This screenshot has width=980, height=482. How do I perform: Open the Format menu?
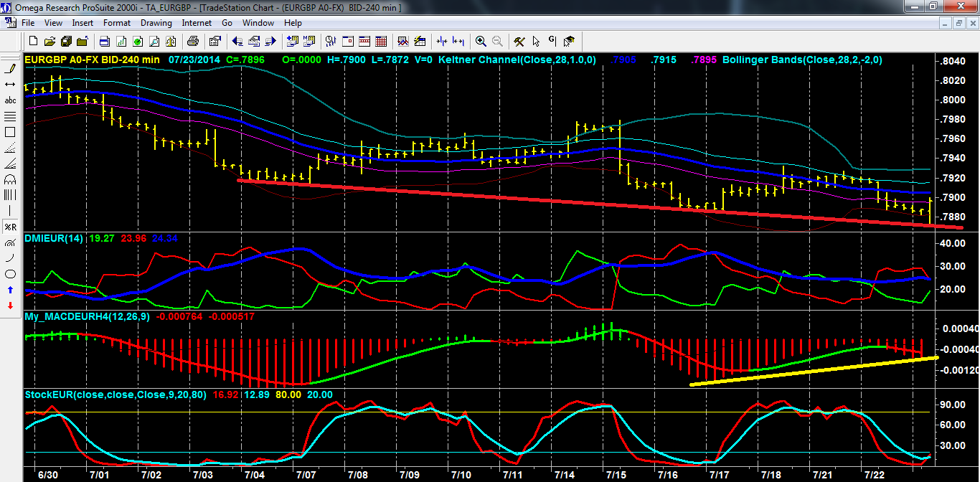(117, 23)
